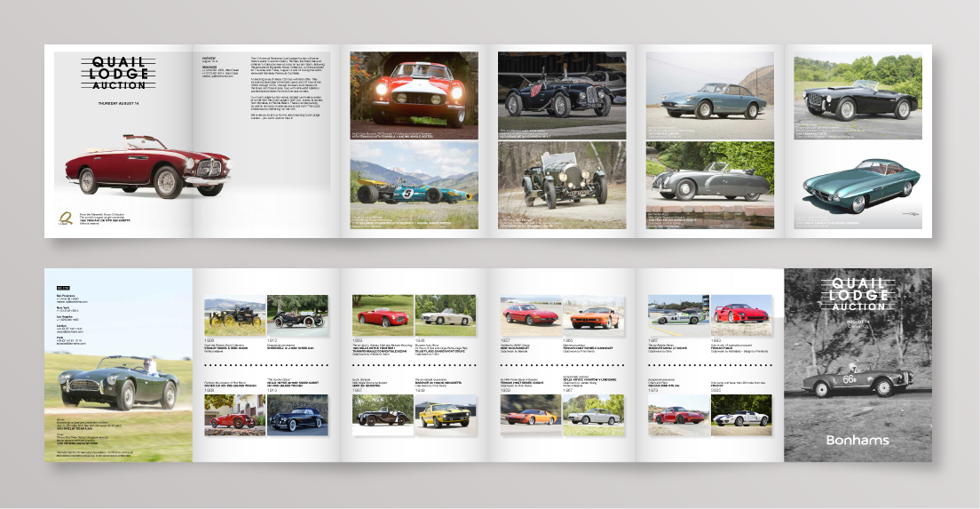The height and width of the screenshot is (509, 980).
Task: Open the red Ferrari Daytona thumbnail
Action: pyautogui.click(x=531, y=315)
